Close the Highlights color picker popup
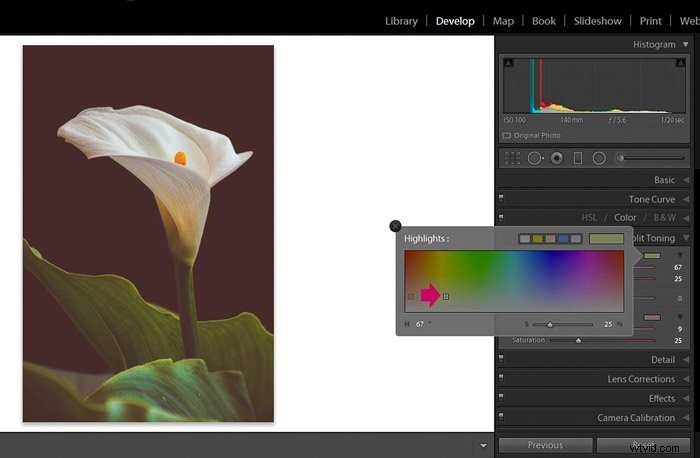This screenshot has width=700, height=458. pyautogui.click(x=395, y=226)
